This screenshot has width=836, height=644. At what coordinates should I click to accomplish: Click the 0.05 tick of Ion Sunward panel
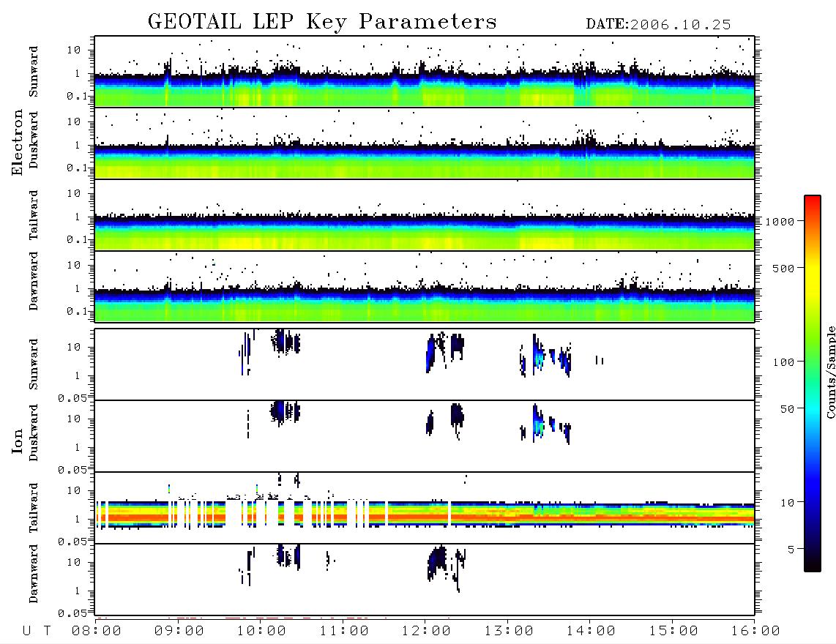click(72, 397)
